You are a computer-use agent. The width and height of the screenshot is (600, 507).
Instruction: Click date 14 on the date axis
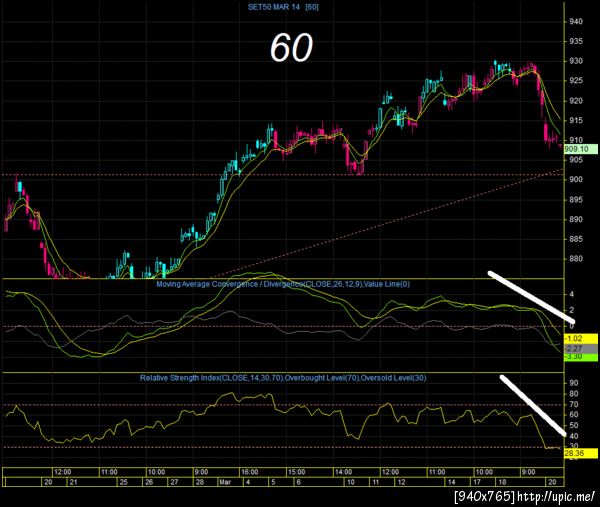pos(452,482)
